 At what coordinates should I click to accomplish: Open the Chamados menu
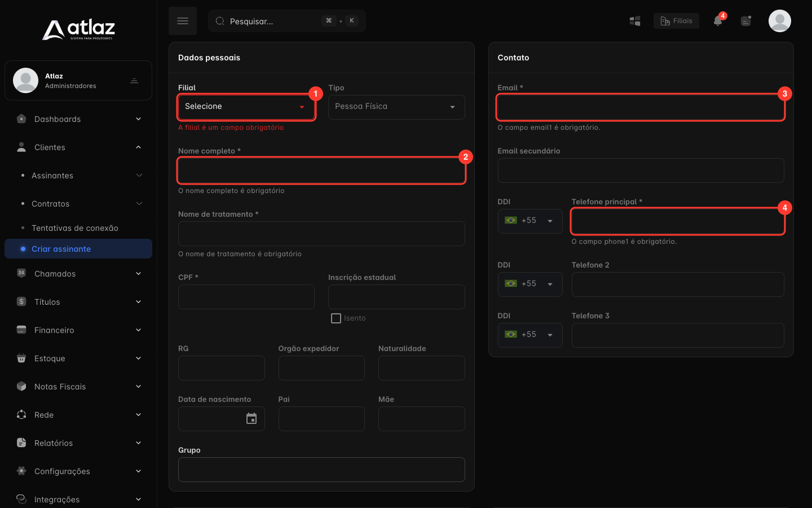(78, 273)
